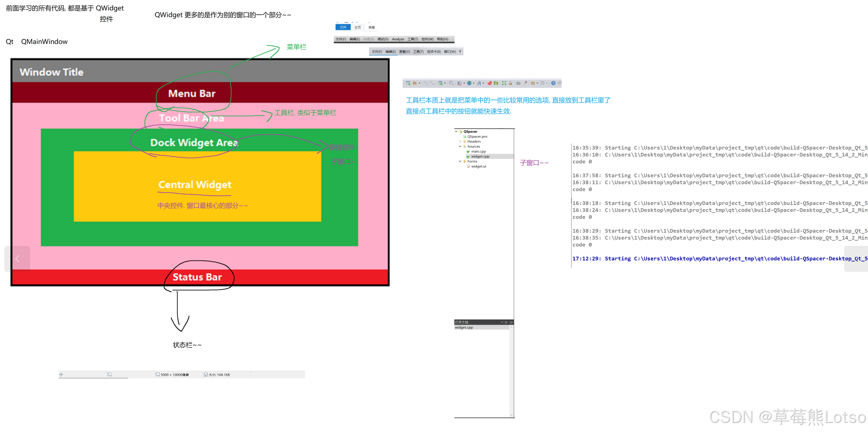The image size is (868, 432).
Task: Open the 选项卡(B) menu
Action: point(434,52)
